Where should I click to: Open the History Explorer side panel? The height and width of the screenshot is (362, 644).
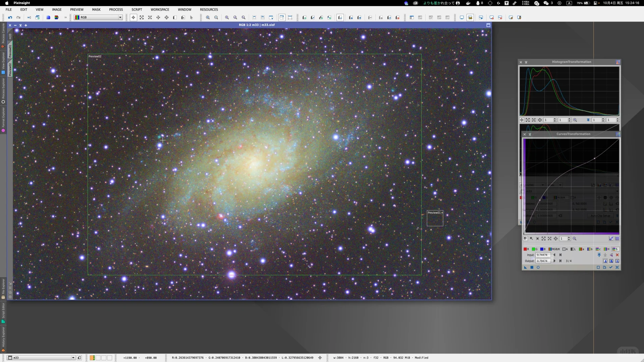(3, 339)
